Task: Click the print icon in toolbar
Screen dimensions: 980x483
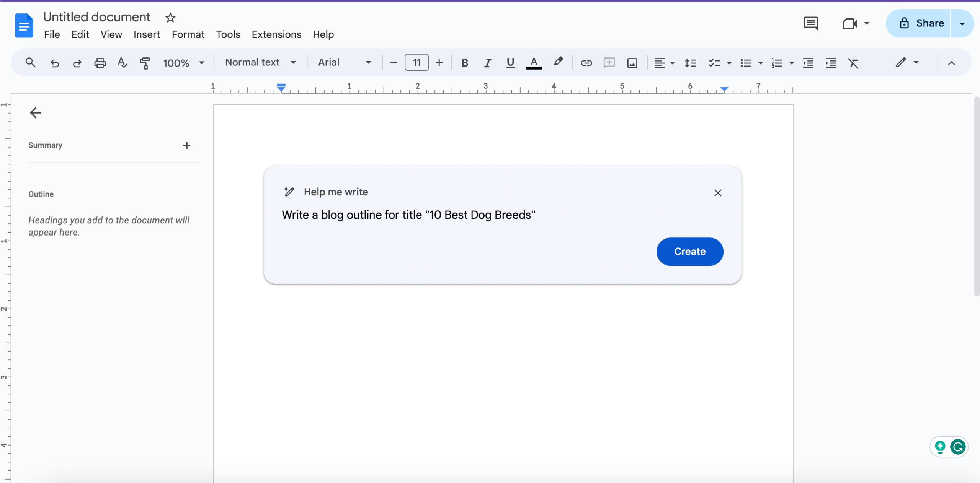Action: [x=100, y=63]
